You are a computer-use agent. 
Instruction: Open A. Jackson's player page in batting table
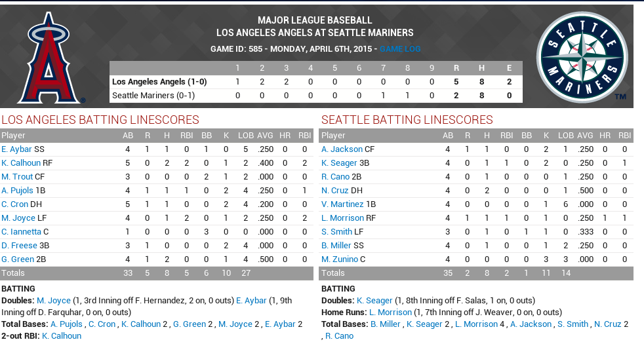click(x=342, y=149)
